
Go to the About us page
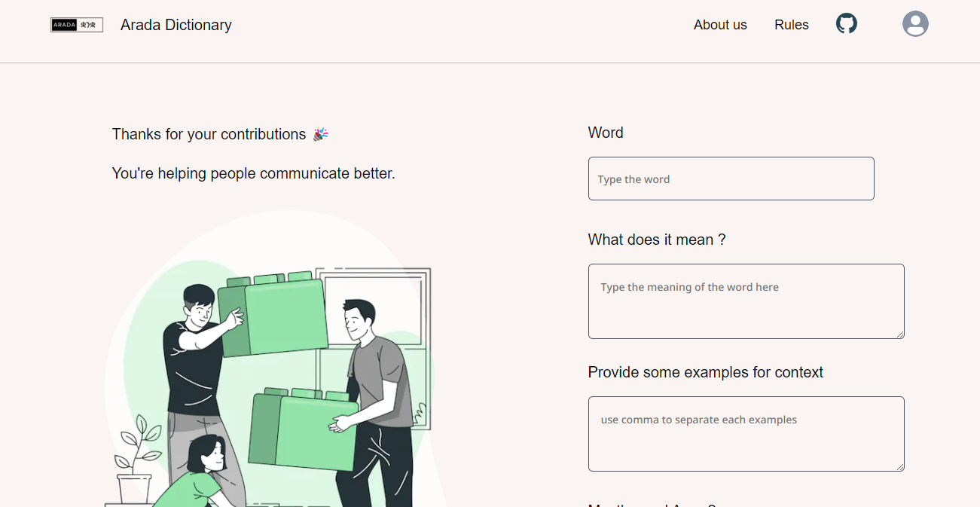click(x=720, y=25)
